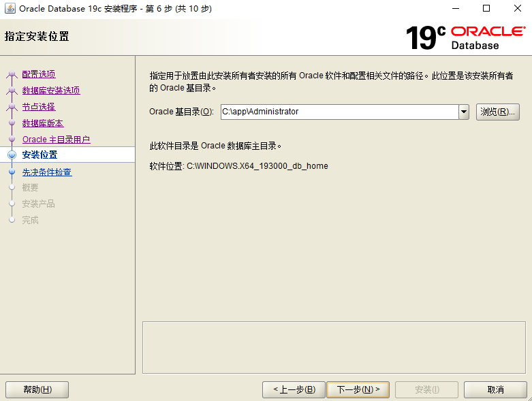Jump to the 节点选择 step

click(39, 107)
